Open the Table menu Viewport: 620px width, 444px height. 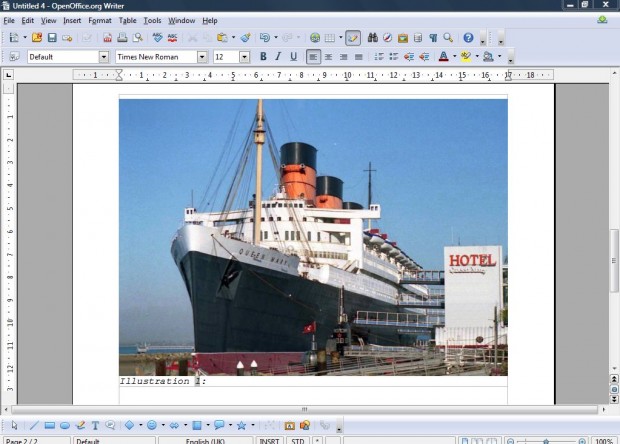coord(127,20)
